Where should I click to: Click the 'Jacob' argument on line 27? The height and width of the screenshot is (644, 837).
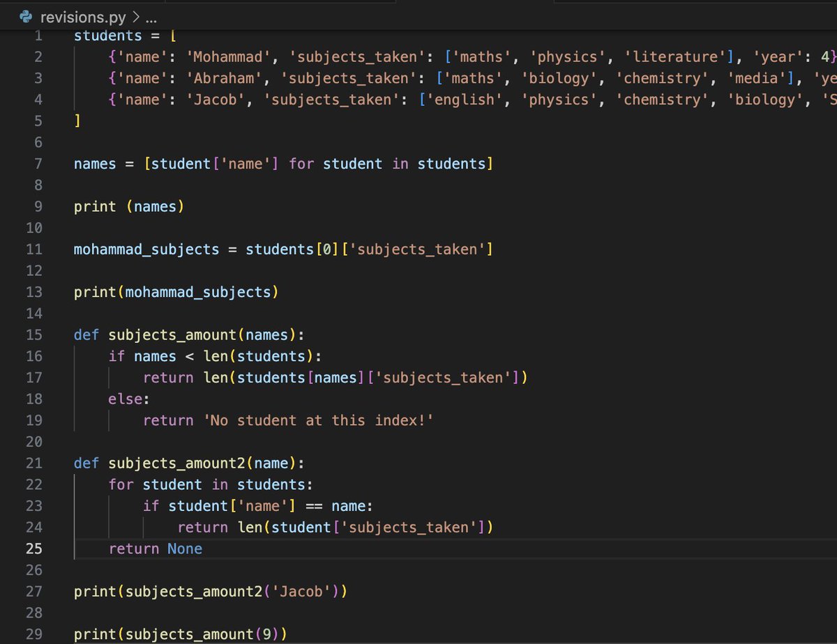(x=301, y=592)
